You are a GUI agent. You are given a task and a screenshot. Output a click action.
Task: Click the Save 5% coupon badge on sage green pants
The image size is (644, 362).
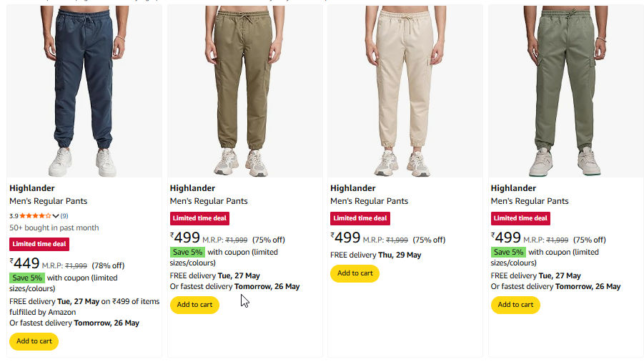pos(508,252)
